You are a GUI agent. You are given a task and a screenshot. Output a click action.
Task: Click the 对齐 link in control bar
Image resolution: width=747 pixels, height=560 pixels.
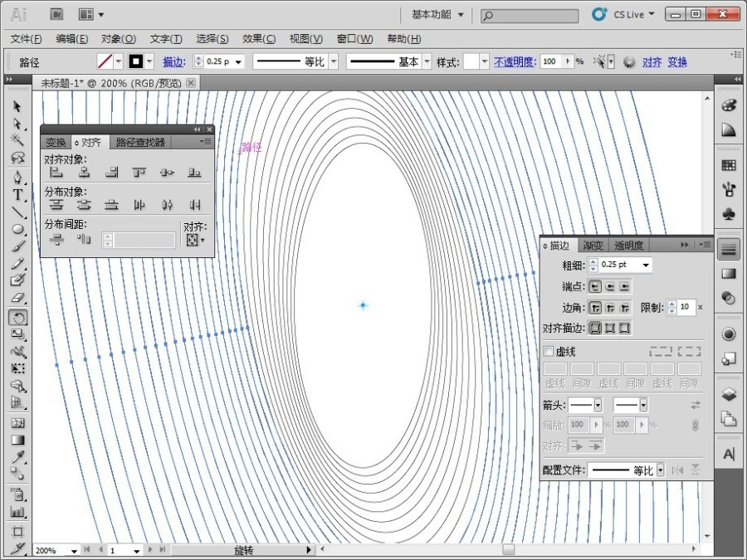(x=652, y=62)
